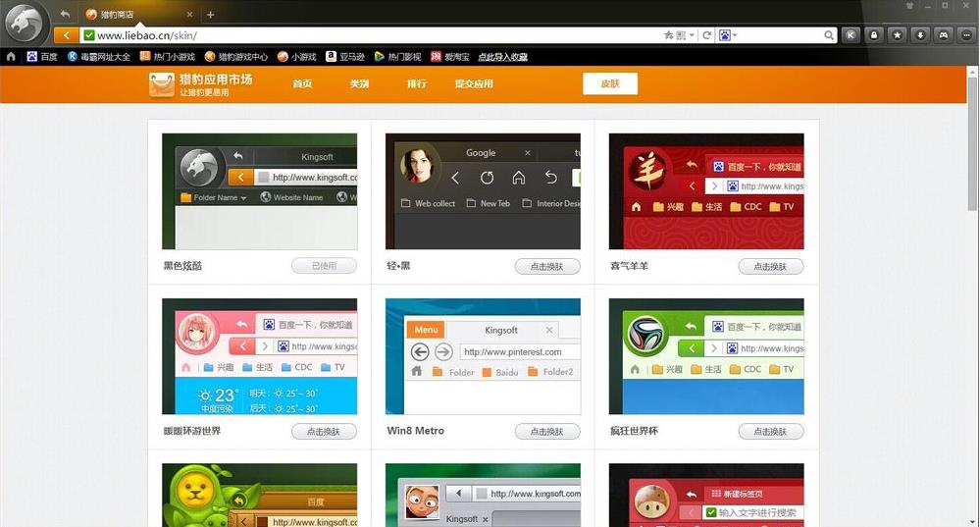Screen dimensions: 980x527
Task: Click the skin shirt icon in title bar
Action: [x=910, y=6]
